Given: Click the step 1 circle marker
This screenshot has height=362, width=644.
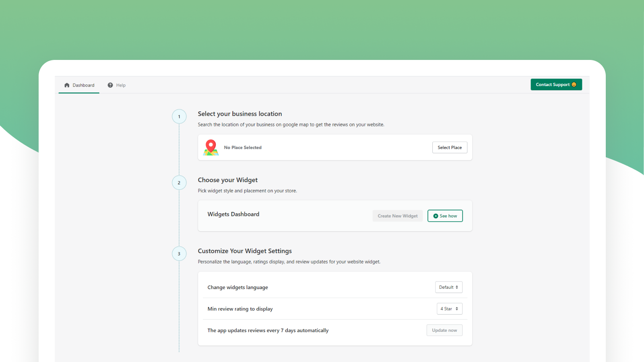Looking at the screenshot, I should coord(179,117).
